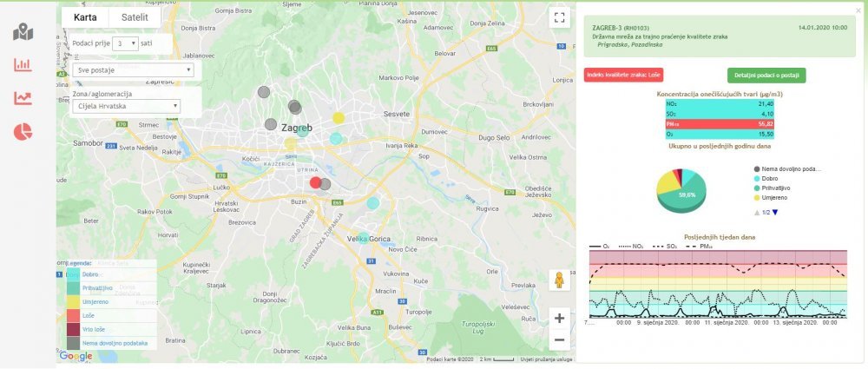This screenshot has width=868, height=369.
Task: Select the cyan marker west of Ivanja Reka
Action: click(x=336, y=139)
